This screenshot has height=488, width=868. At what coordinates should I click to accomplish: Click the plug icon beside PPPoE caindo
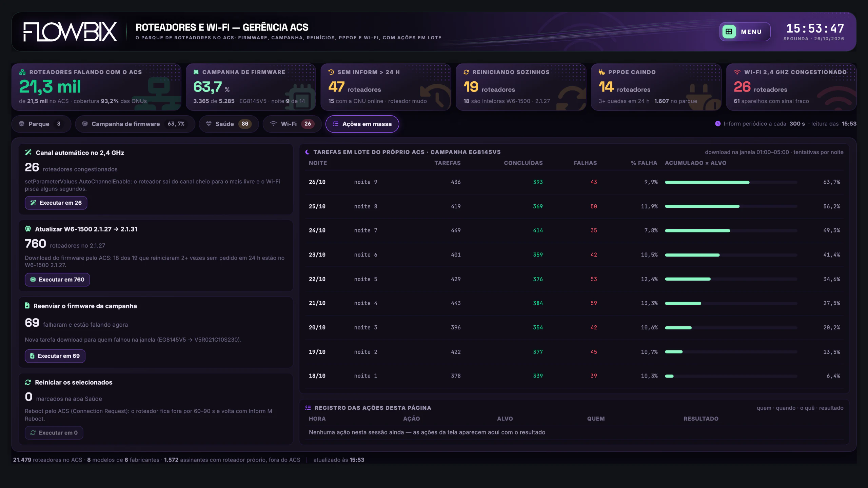601,72
